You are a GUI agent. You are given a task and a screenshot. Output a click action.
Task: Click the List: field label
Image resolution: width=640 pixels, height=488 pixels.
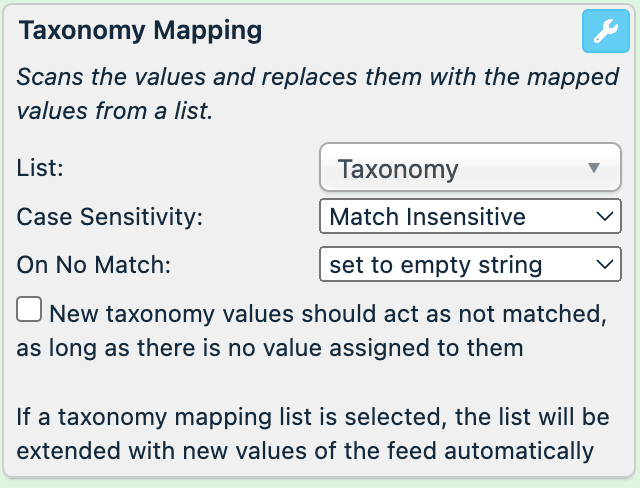[x=41, y=168]
